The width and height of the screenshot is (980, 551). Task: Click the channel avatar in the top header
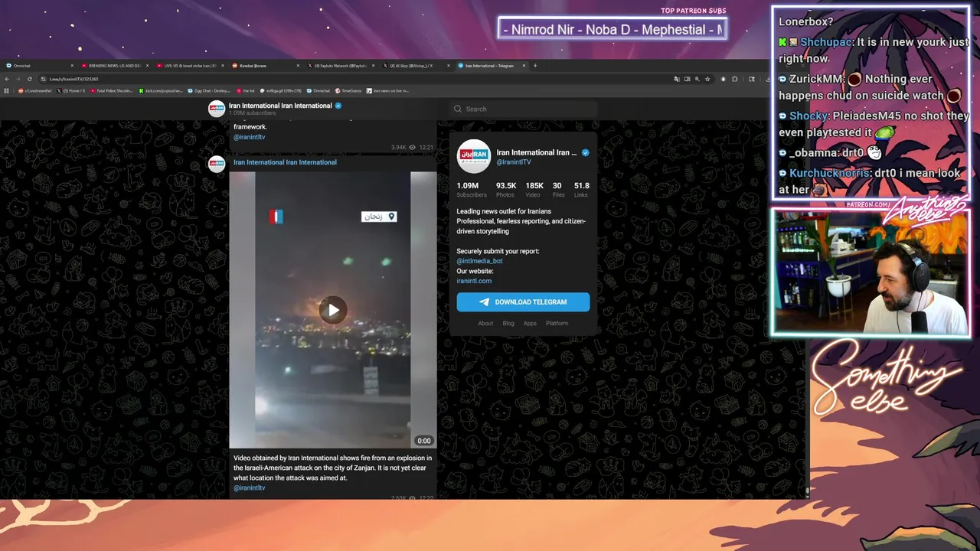tap(217, 109)
